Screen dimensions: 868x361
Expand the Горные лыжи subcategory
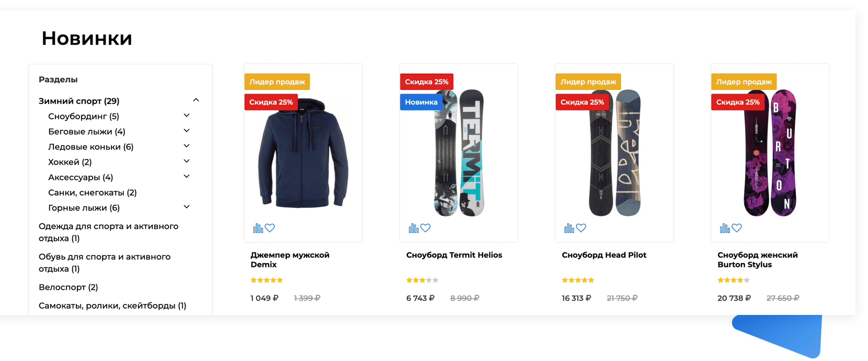click(x=187, y=207)
